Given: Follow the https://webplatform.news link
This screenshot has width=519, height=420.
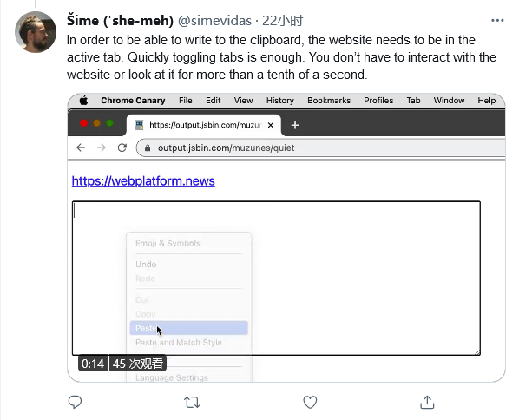Looking at the screenshot, I should point(143,181).
